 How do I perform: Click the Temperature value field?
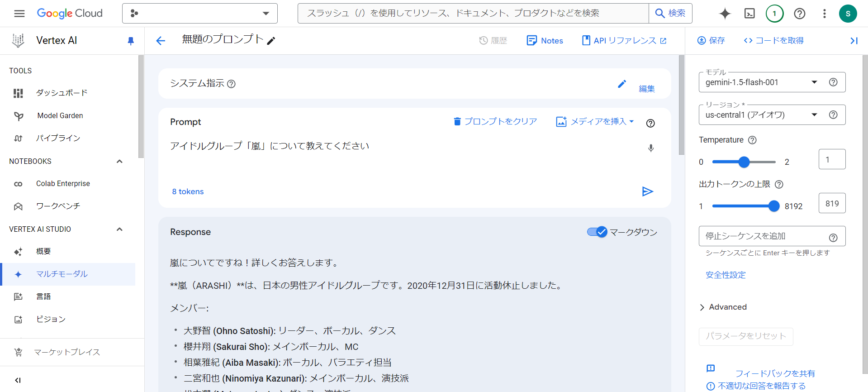pos(832,159)
